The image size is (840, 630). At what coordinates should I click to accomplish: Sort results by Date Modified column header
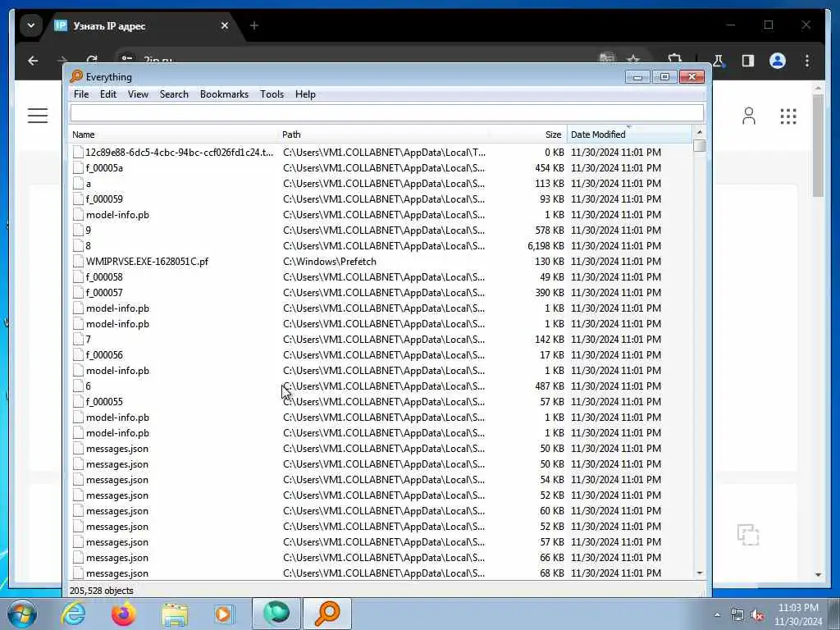[629, 135]
